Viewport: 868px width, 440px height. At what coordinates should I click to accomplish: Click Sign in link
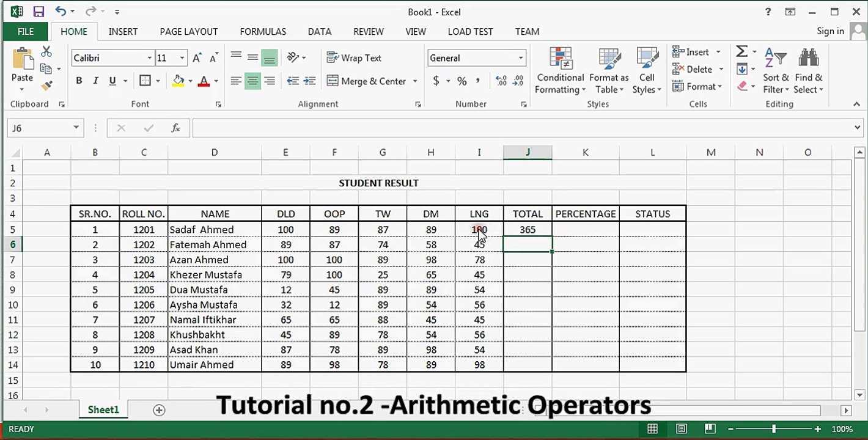point(830,31)
